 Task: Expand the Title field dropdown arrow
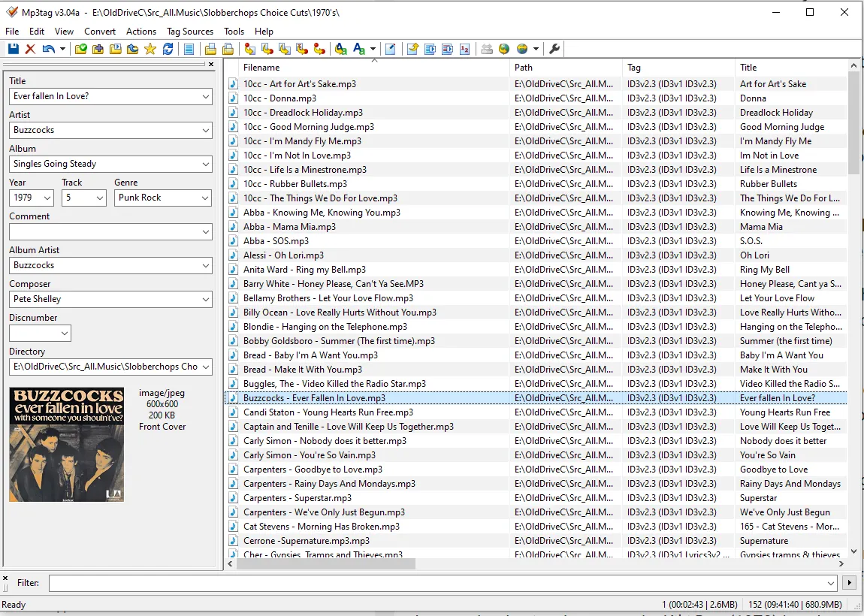point(206,96)
